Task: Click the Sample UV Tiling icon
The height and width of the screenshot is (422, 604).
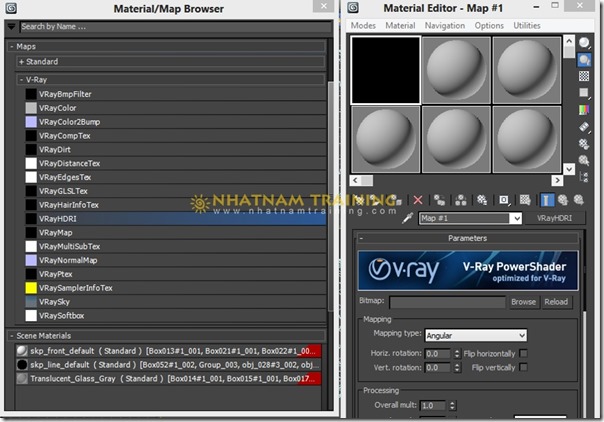Action: click(x=584, y=93)
